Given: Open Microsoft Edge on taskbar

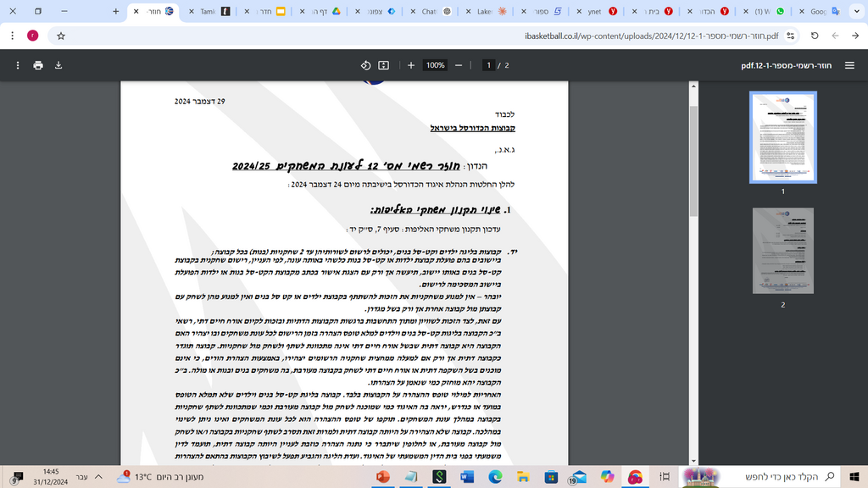Looking at the screenshot, I should [x=495, y=476].
